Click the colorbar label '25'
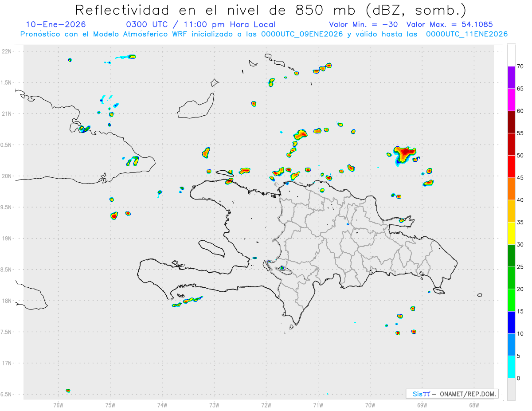The image size is (532, 411). (x=520, y=267)
